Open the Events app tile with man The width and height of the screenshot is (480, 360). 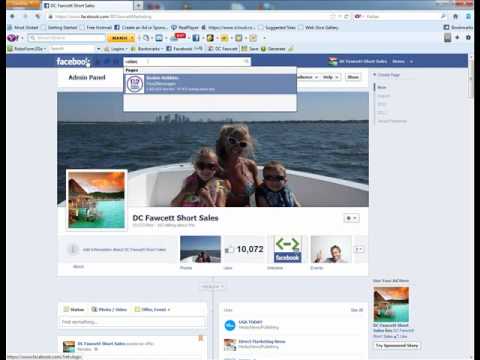point(331,249)
